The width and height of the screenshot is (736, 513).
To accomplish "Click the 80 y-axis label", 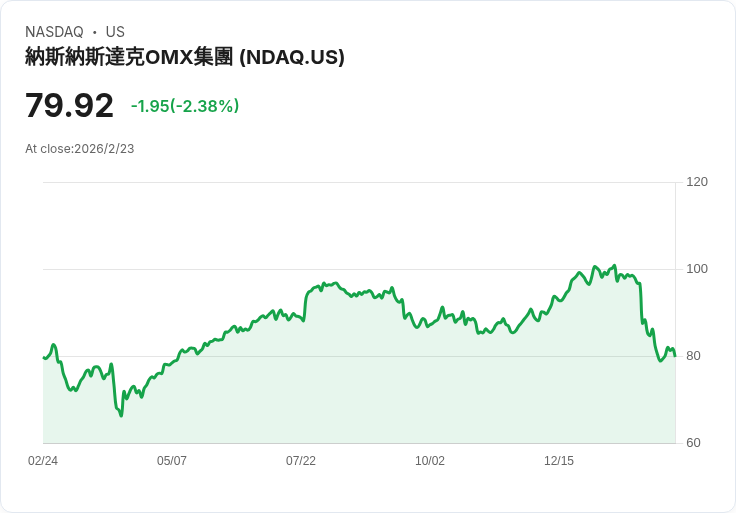I will 693,356.
